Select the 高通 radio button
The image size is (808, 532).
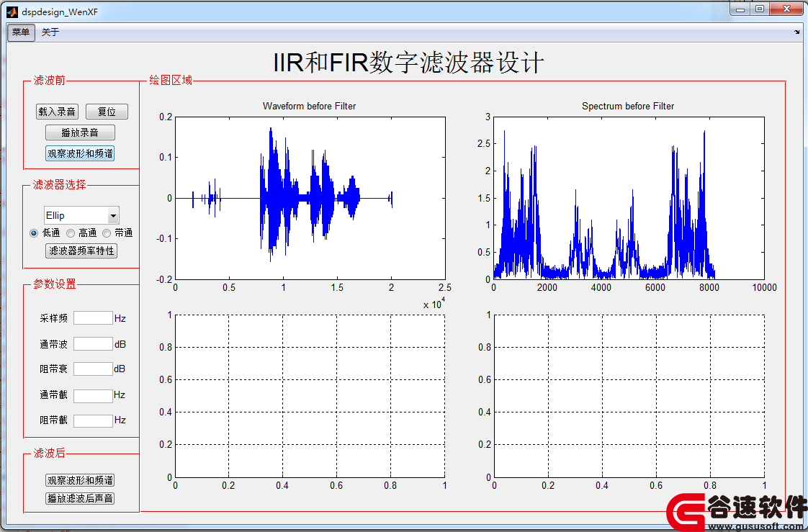pos(71,233)
